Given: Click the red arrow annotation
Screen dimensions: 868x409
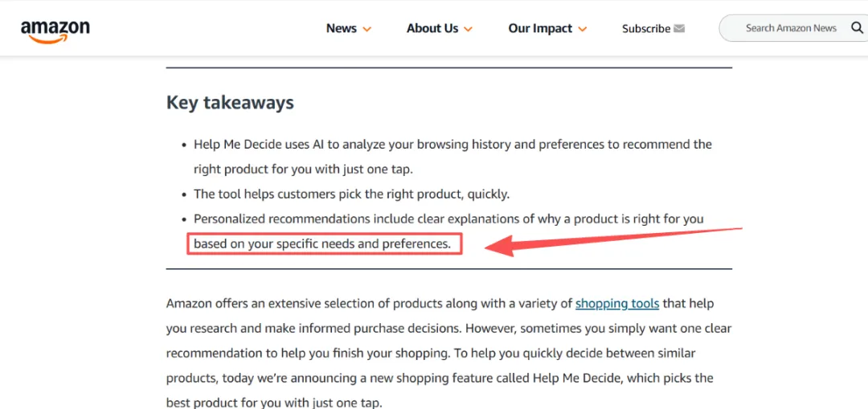Looking at the screenshot, I should point(611,239).
